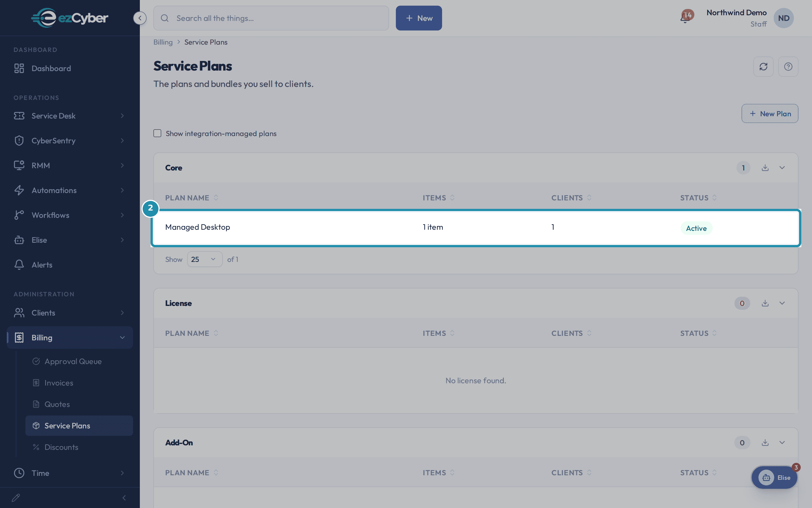Click the New Plan button
Screen dimensions: 812x508
pos(770,113)
